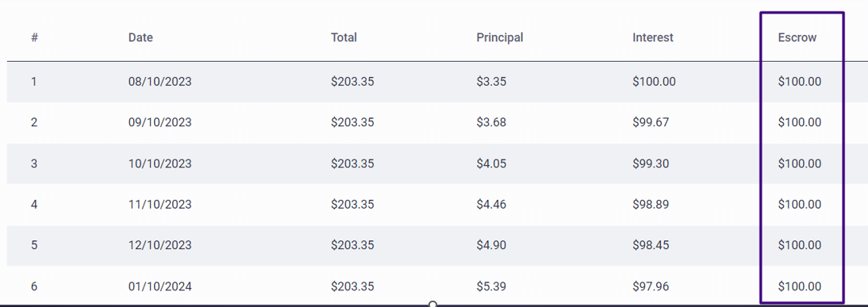This screenshot has width=868, height=307.
Task: Select the 09/10/2023 date cell
Action: pyautogui.click(x=160, y=122)
